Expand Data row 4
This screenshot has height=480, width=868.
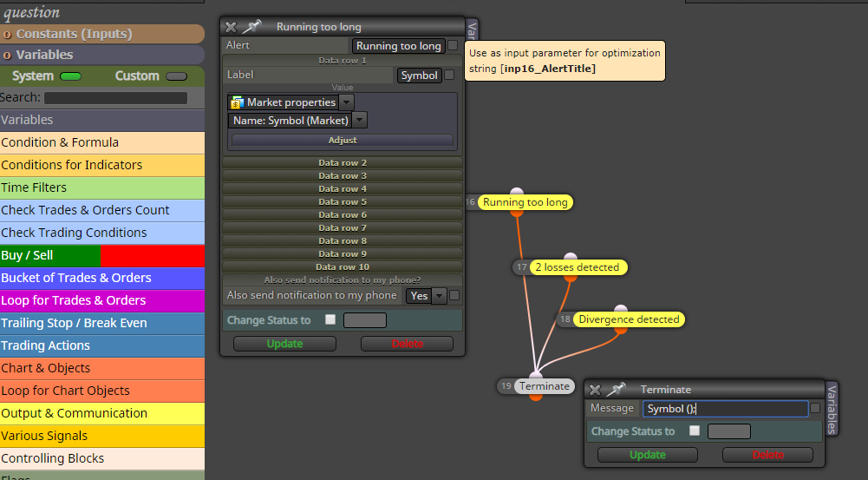coord(343,189)
